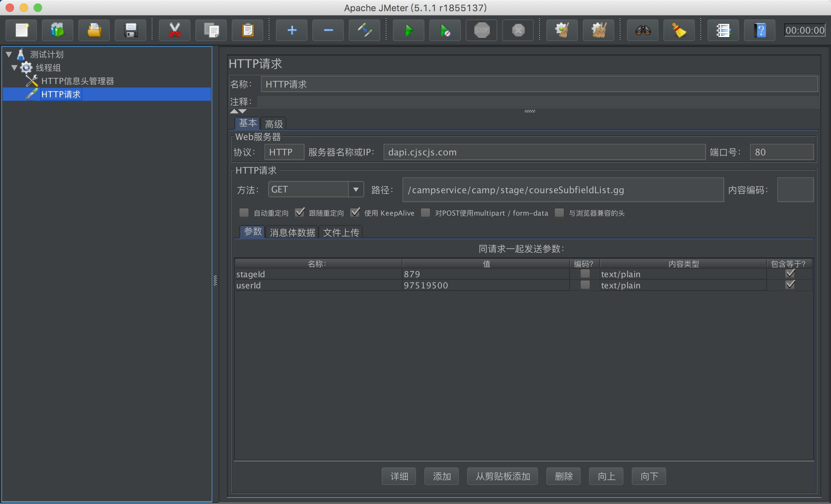The height and width of the screenshot is (504, 831).
Task: Move parameter down with 向下
Action: (x=649, y=476)
